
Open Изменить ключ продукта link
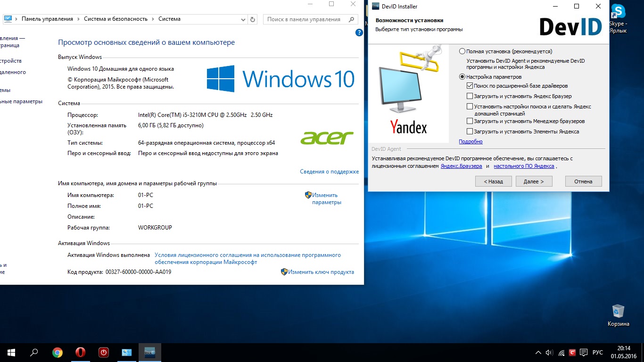coord(321,272)
